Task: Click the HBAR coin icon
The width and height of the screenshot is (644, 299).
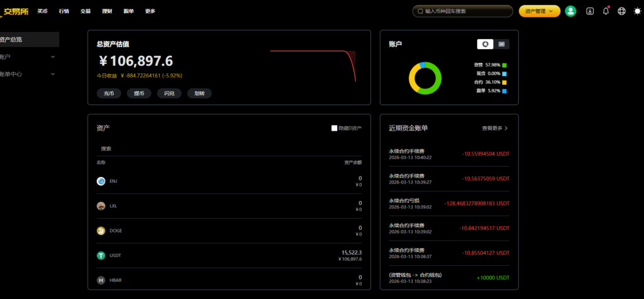Action: [101, 281]
